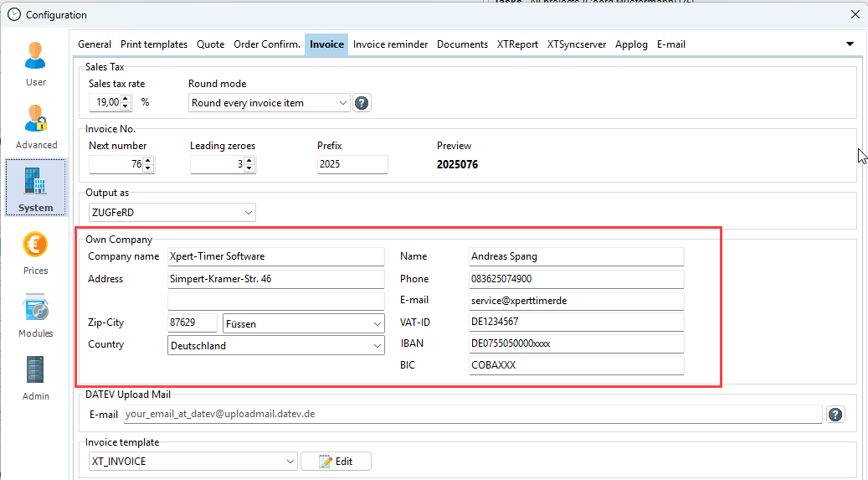
Task: Click the IBAN input field
Action: coord(576,343)
